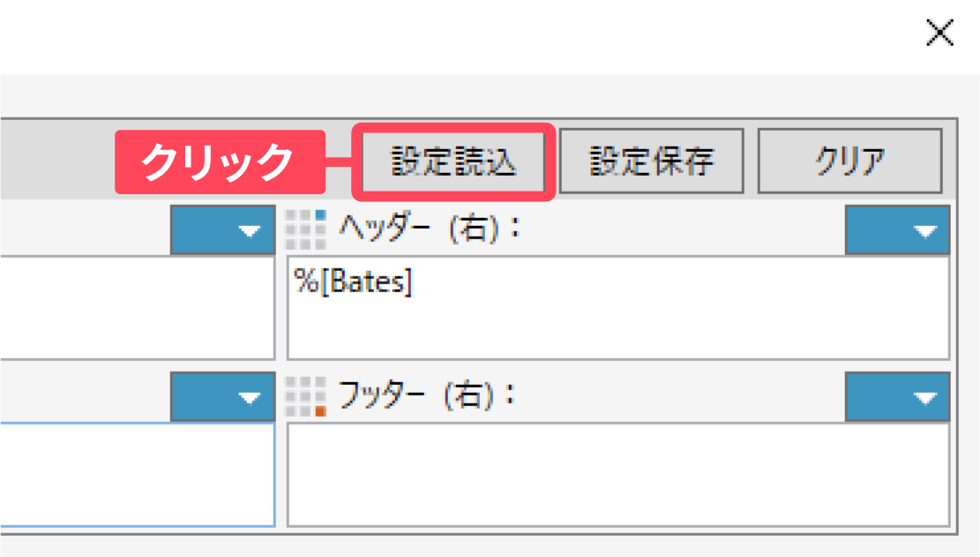Focus the upper-left header text box

(x=132, y=307)
